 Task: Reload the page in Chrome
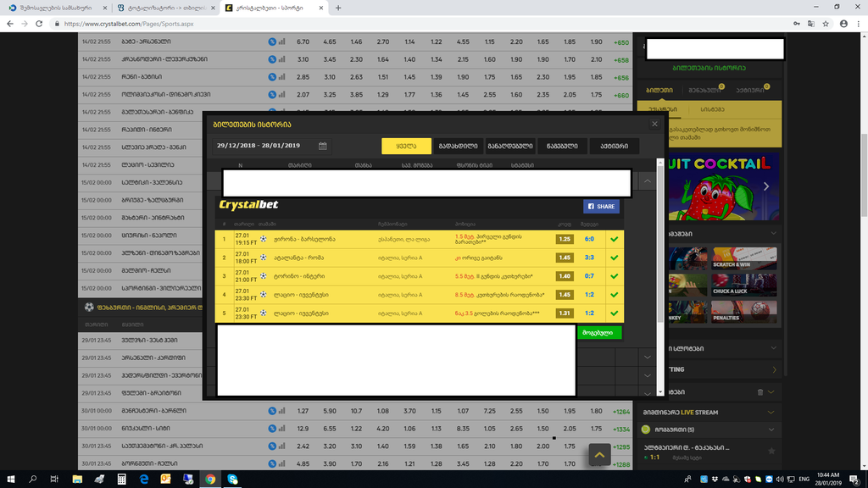39,24
